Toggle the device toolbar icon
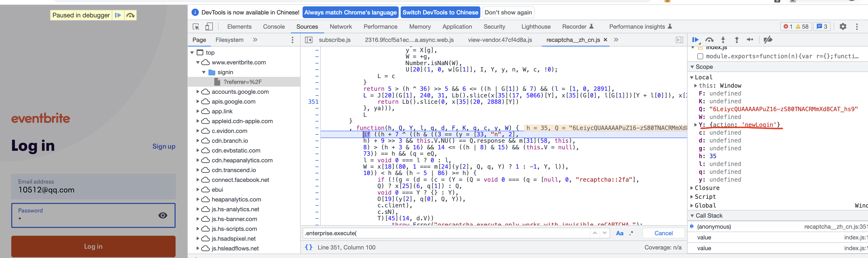This screenshot has width=868, height=258. (209, 27)
